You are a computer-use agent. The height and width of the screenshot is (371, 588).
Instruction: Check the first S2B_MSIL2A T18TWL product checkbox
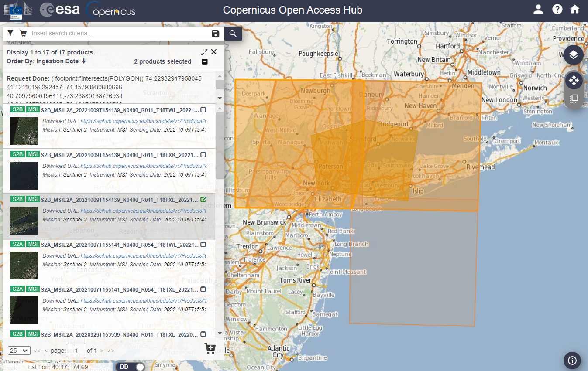click(x=203, y=110)
